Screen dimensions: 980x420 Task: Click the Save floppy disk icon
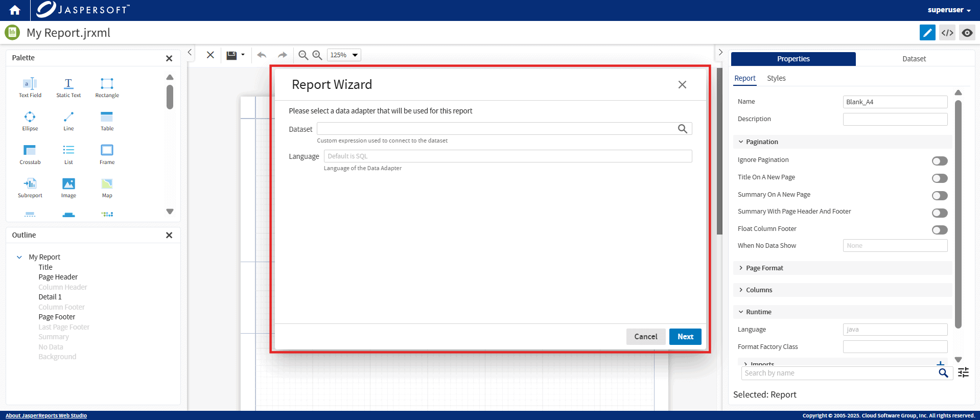[231, 55]
